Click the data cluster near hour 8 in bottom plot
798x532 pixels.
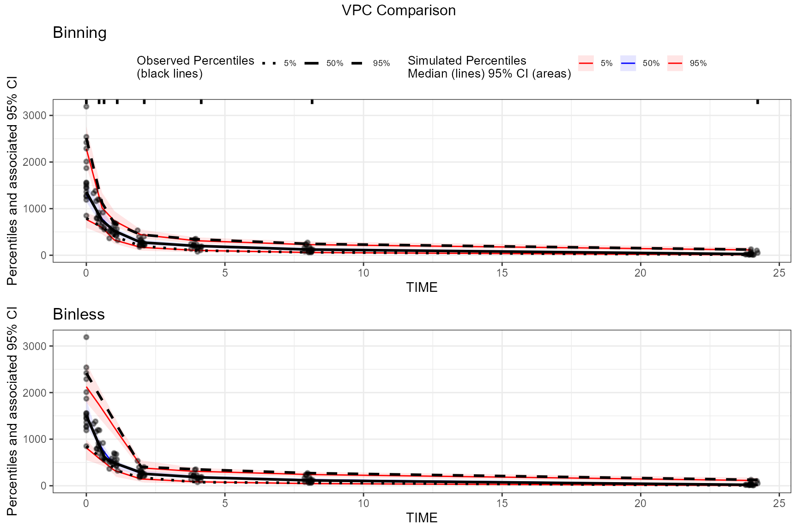click(x=308, y=478)
